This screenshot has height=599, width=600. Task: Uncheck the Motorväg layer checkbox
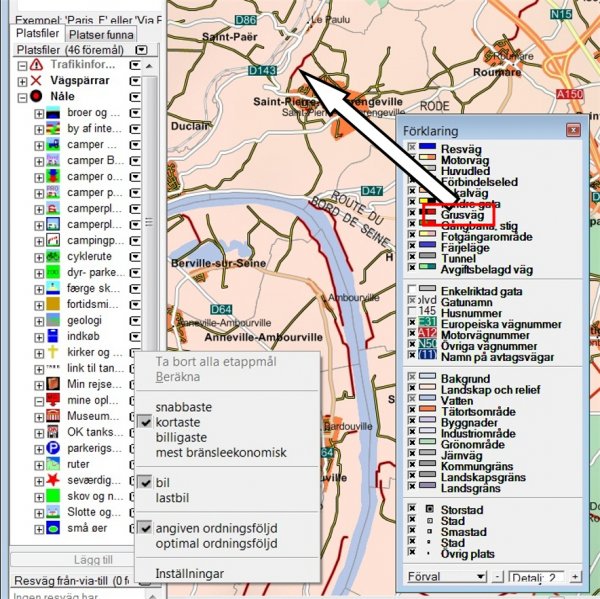(412, 159)
